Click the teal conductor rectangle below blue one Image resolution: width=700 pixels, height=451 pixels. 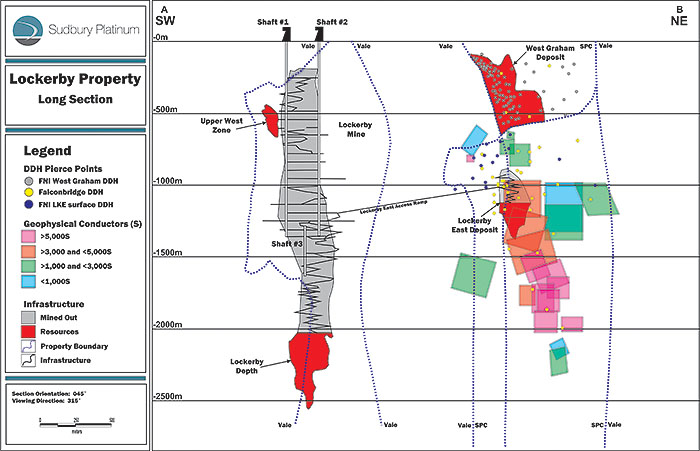(x=564, y=218)
